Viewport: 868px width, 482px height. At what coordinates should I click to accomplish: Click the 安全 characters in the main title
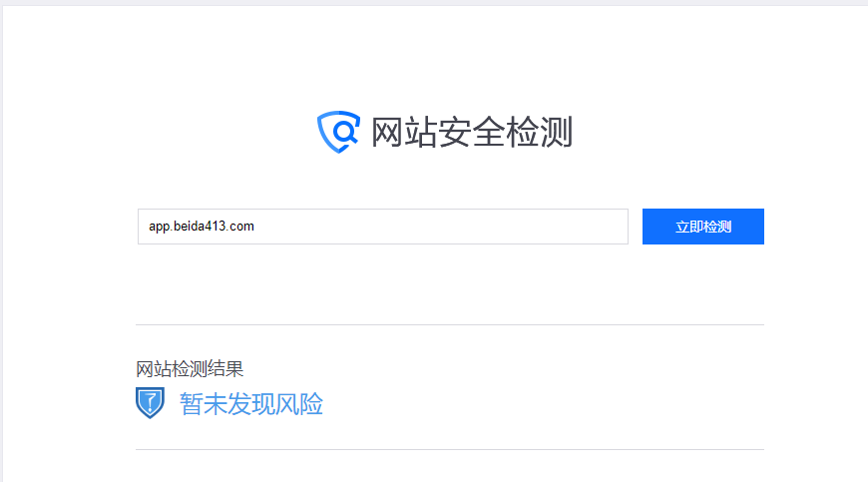[x=472, y=133]
